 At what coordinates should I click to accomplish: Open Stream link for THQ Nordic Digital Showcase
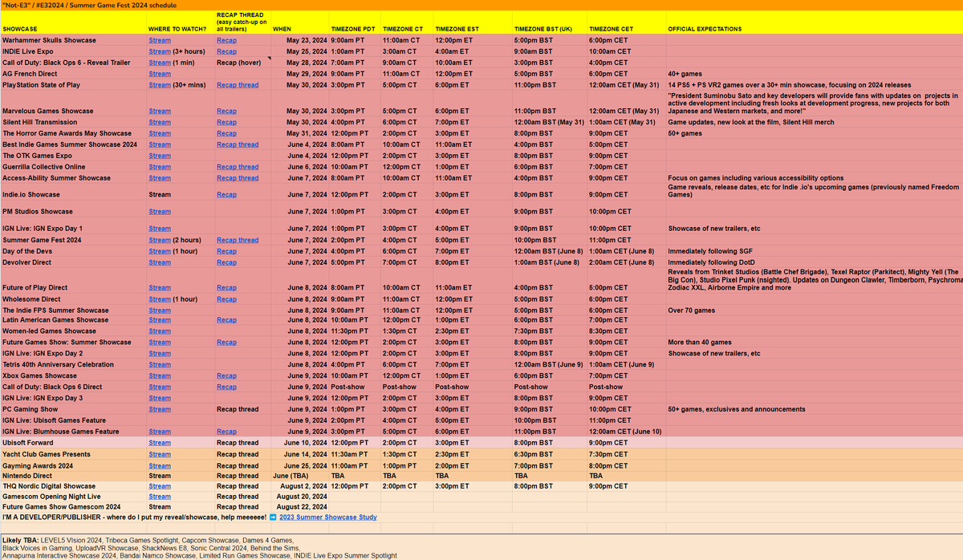160,486
